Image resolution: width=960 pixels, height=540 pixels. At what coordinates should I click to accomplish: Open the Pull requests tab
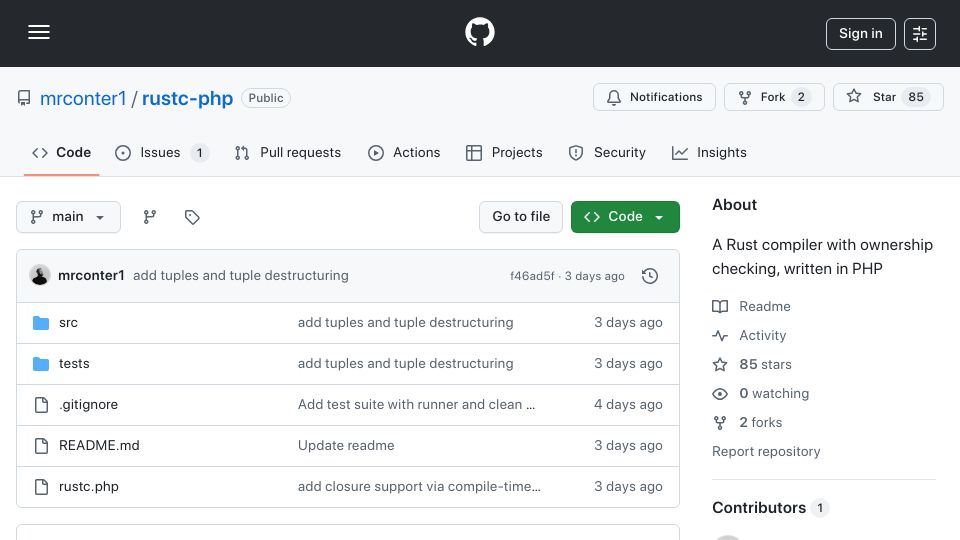[x=288, y=152]
